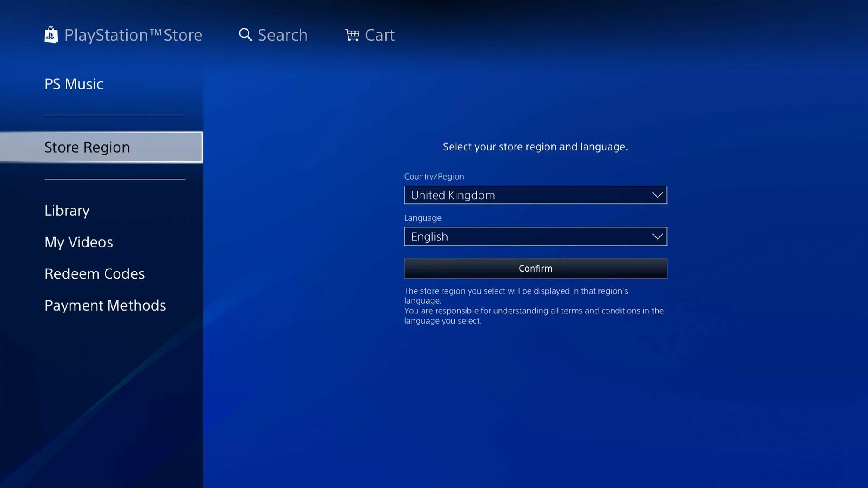Select English from Language dropdown
This screenshot has width=868, height=488.
click(535, 236)
